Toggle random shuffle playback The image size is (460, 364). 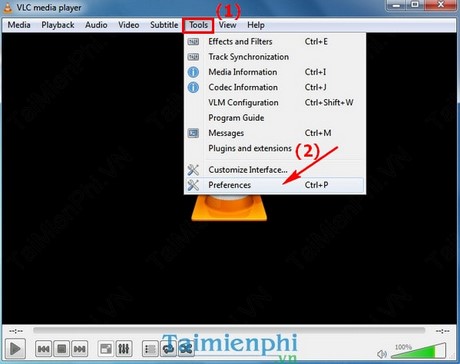coord(186,349)
